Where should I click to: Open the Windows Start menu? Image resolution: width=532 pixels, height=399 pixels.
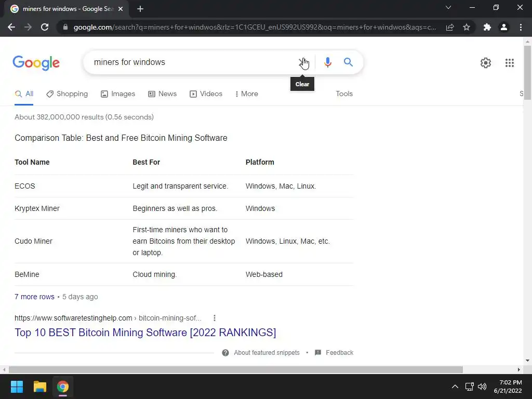click(17, 387)
